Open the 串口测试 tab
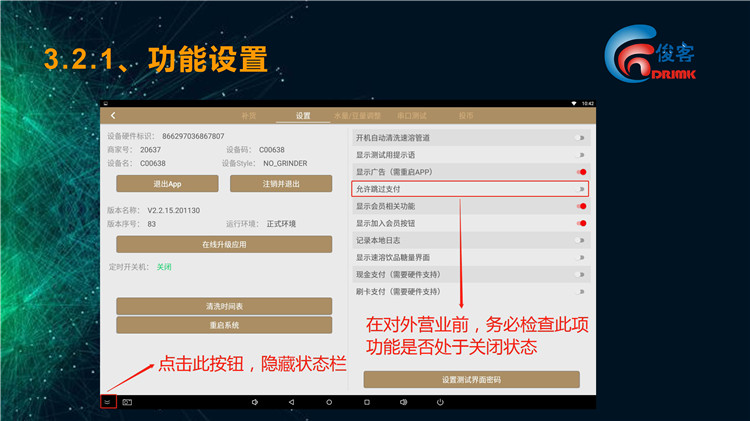 pos(411,116)
